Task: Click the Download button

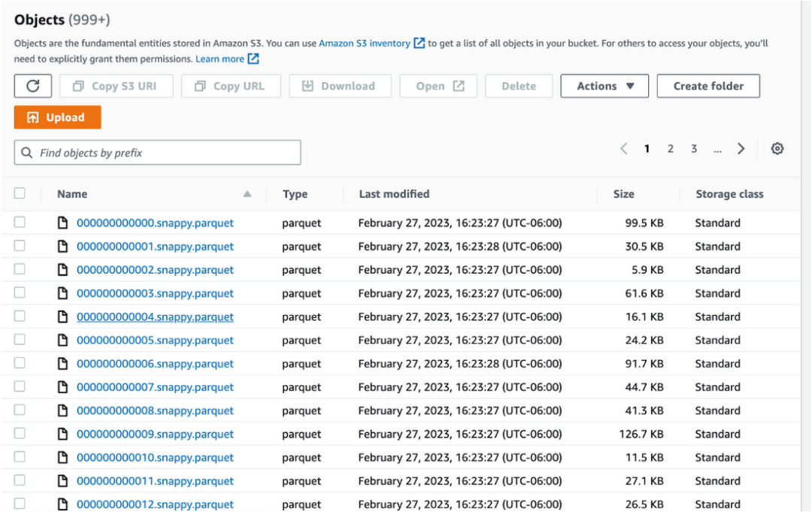Action: click(x=341, y=86)
